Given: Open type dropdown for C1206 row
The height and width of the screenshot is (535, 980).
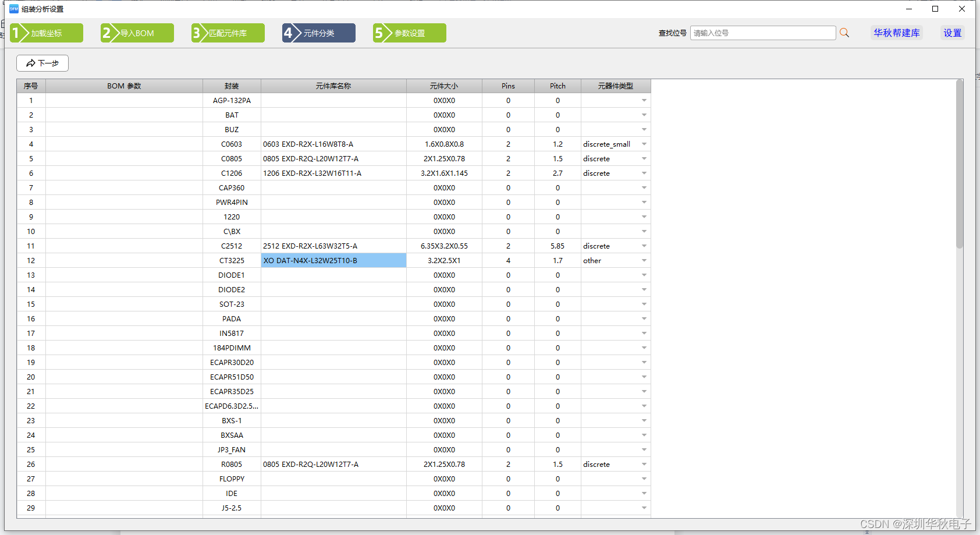Looking at the screenshot, I should coord(644,173).
